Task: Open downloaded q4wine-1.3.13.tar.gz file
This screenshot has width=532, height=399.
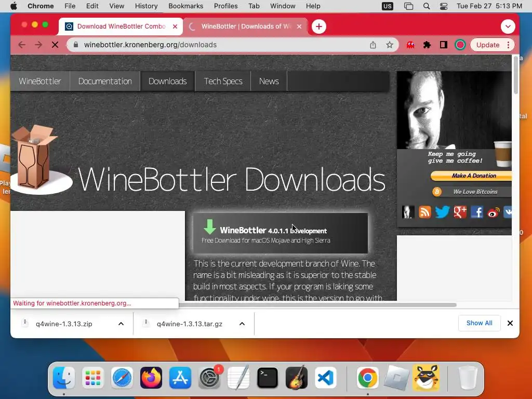Action: click(189, 324)
